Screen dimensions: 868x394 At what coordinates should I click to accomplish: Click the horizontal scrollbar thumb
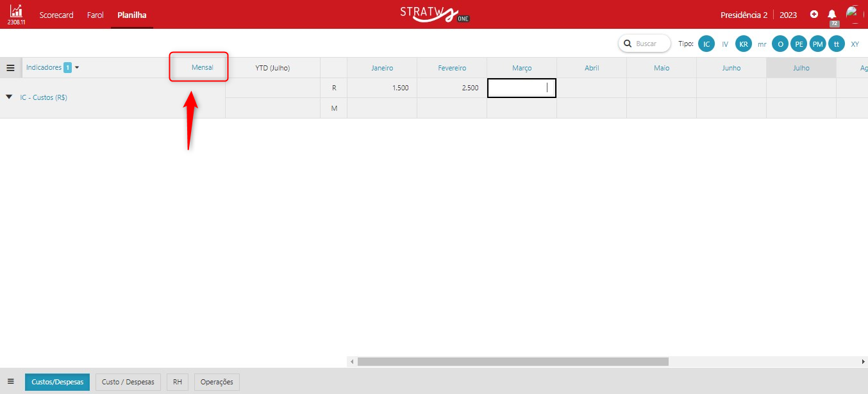[513, 362]
